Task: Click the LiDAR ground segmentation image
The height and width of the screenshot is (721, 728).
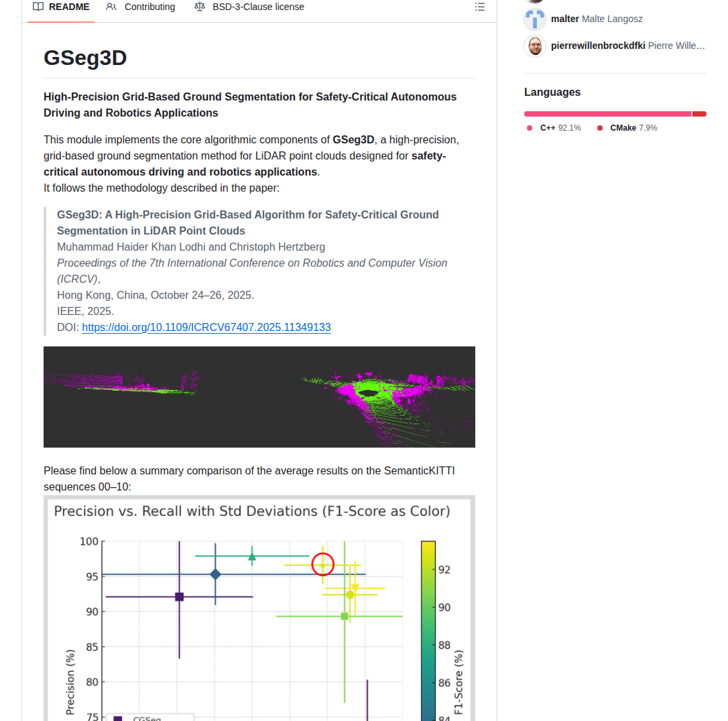Action: click(259, 396)
